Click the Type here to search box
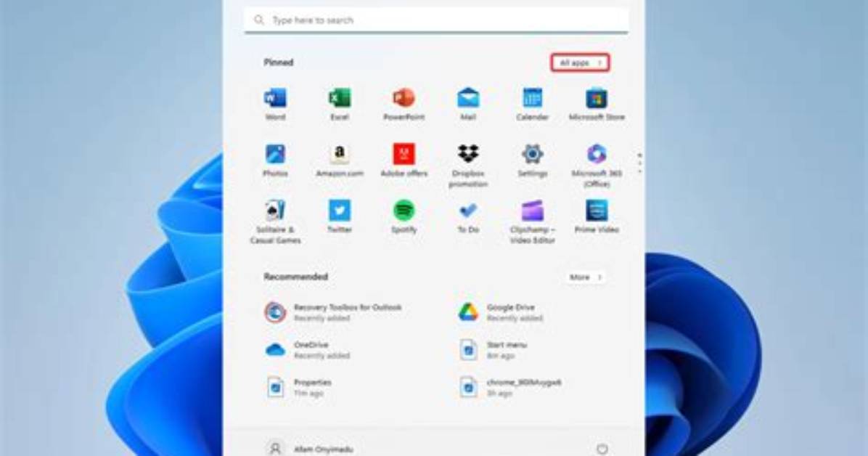The image size is (868, 456). (436, 20)
